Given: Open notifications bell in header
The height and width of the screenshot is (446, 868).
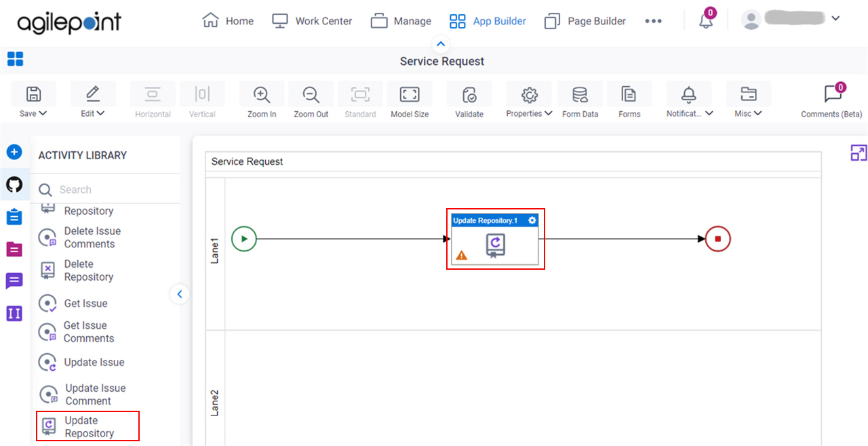Looking at the screenshot, I should click(706, 20).
